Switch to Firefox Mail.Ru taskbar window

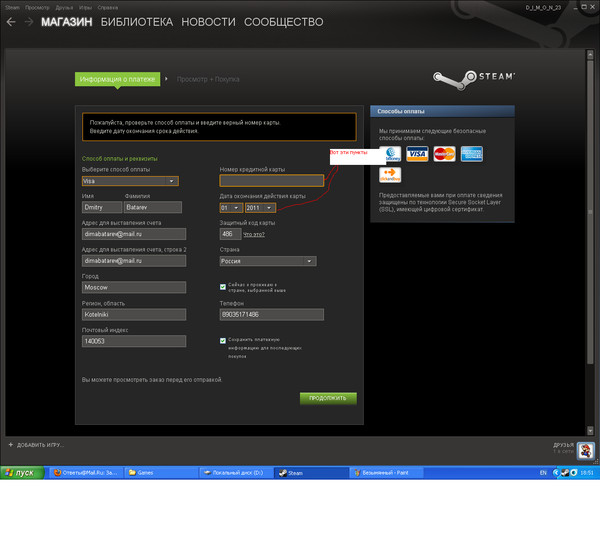tap(86, 473)
